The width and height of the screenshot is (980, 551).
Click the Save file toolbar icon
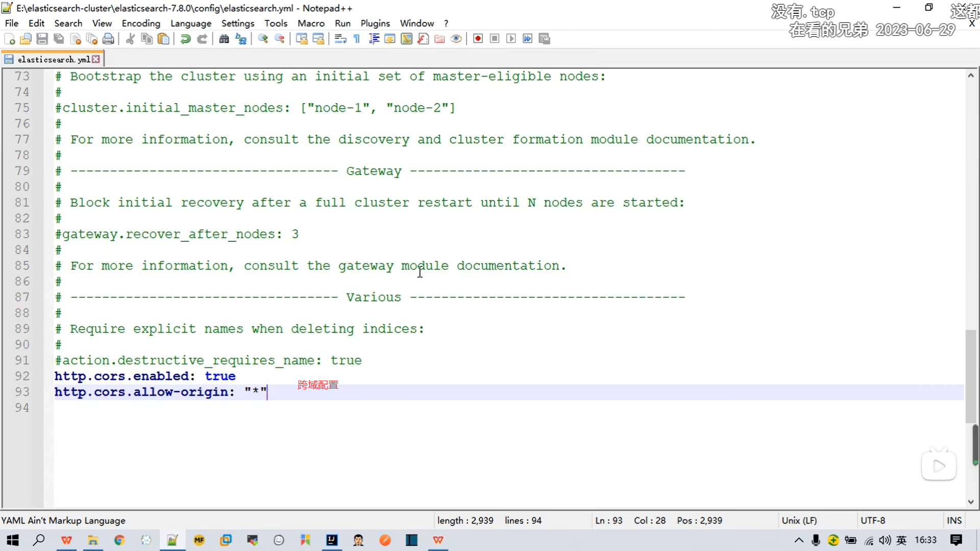point(42,39)
